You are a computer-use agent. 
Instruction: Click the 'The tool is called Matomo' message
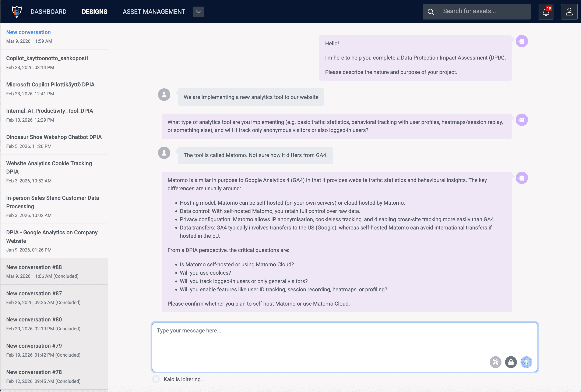256,155
